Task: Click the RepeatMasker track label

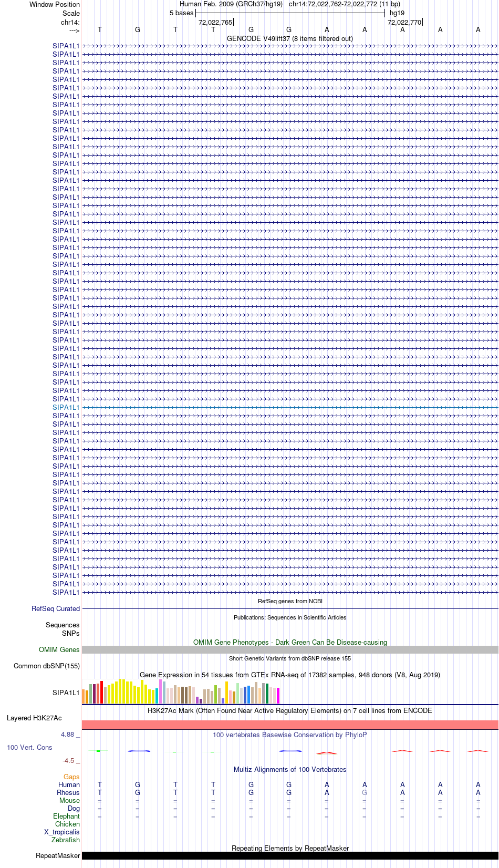Action: (58, 855)
